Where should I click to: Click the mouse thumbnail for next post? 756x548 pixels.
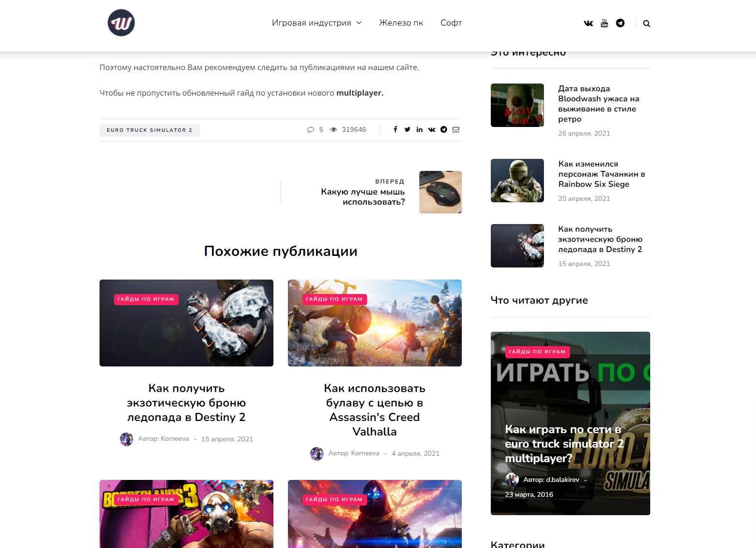[441, 192]
